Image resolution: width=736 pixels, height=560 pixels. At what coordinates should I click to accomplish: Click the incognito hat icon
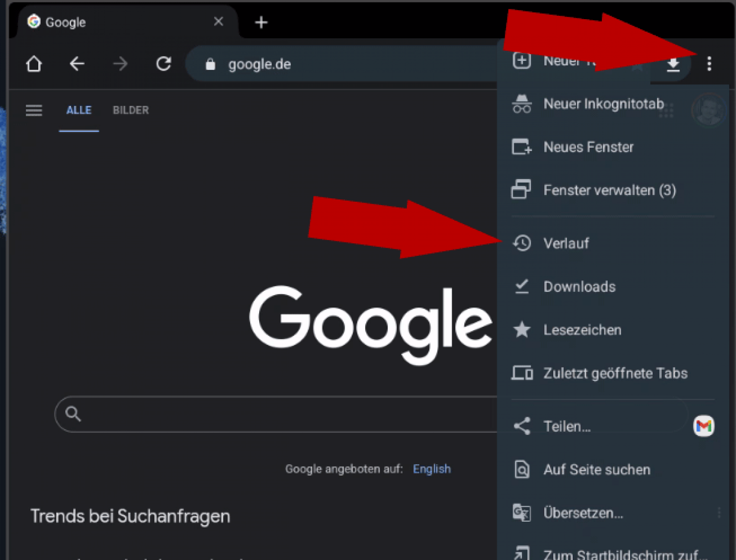pyautogui.click(x=522, y=103)
